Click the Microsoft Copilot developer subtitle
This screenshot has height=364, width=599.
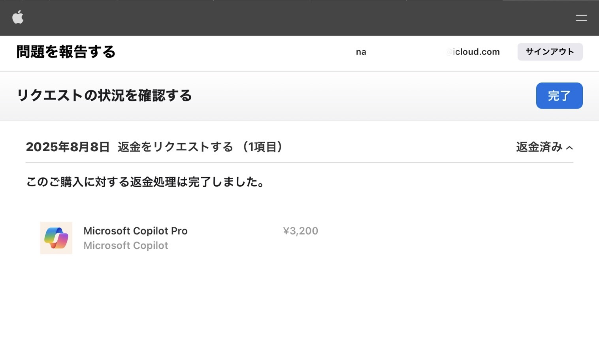pos(126,246)
